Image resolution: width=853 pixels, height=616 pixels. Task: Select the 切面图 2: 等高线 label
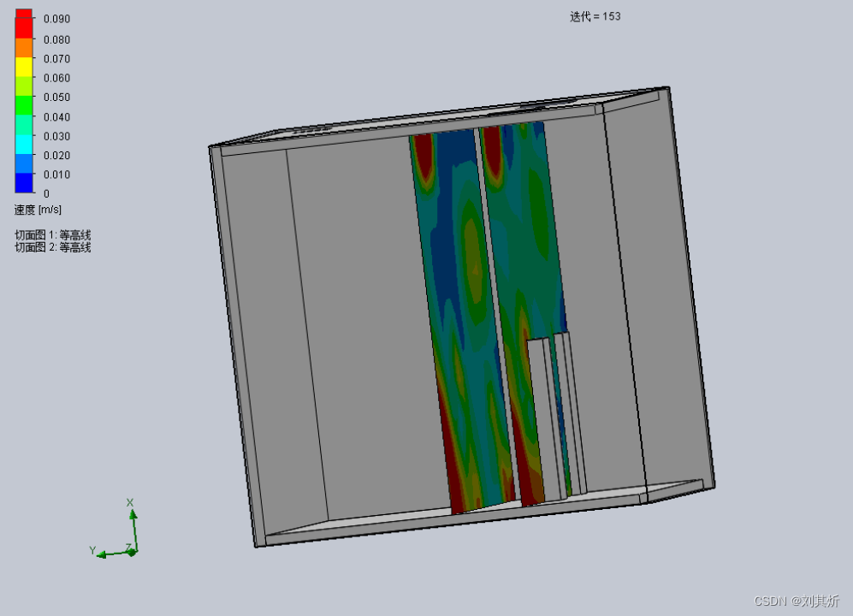coord(53,247)
